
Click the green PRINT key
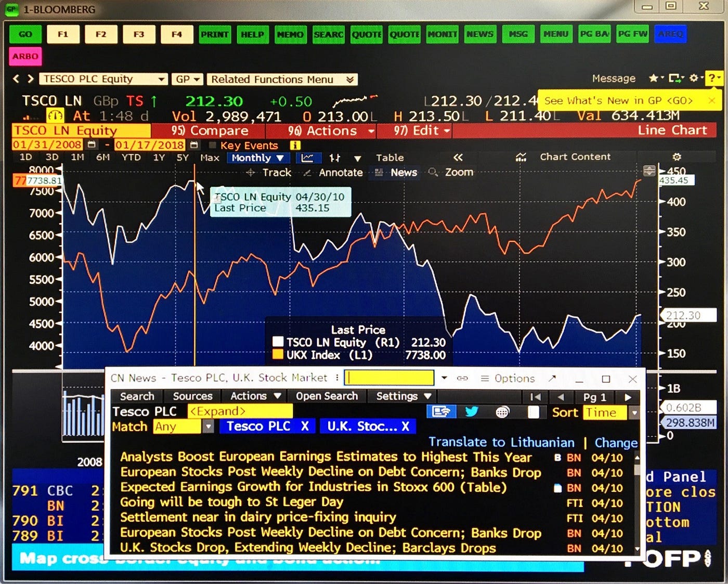[x=215, y=34]
